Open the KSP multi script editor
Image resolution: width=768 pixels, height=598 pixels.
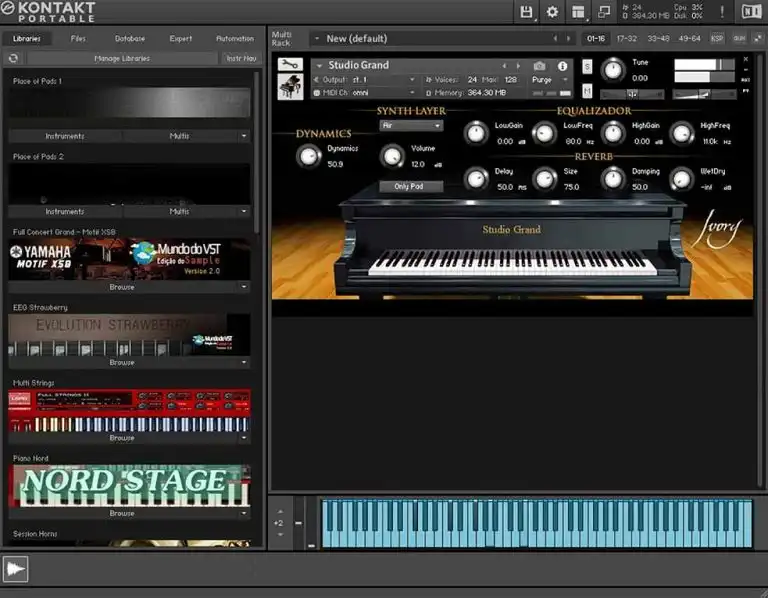pos(717,38)
